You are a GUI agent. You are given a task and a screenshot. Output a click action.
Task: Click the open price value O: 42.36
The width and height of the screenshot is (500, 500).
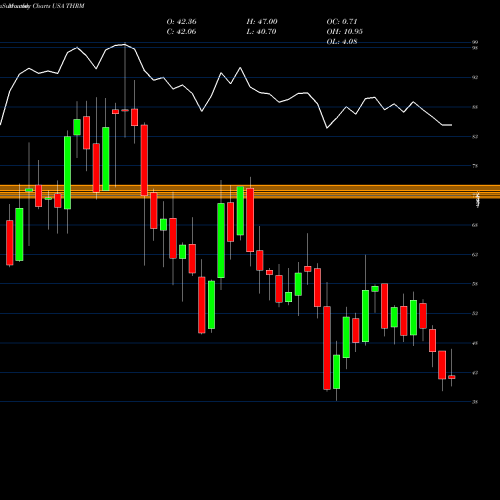coord(181,22)
